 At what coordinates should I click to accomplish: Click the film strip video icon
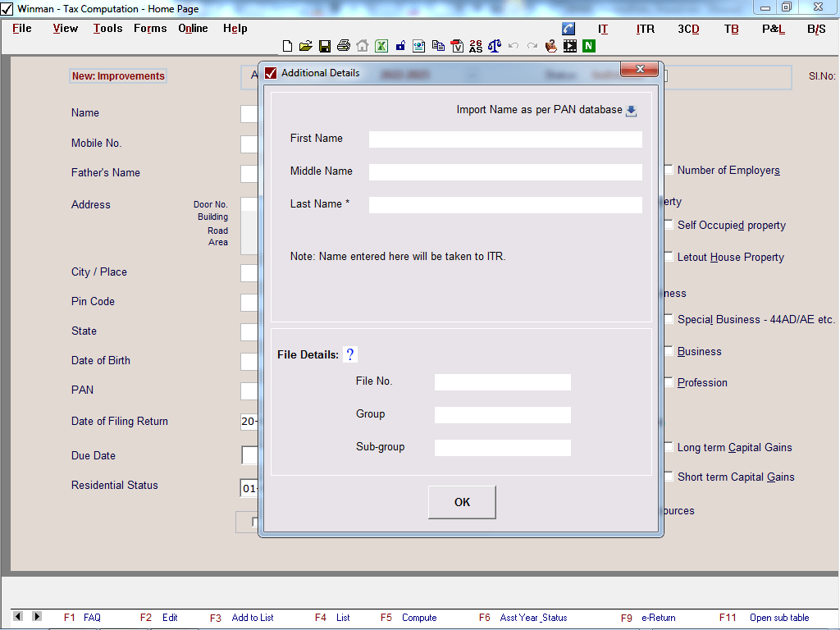coord(569,46)
